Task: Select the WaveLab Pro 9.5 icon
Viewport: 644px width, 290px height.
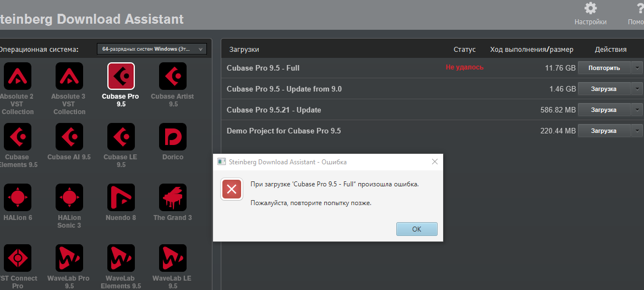Action: click(69, 258)
